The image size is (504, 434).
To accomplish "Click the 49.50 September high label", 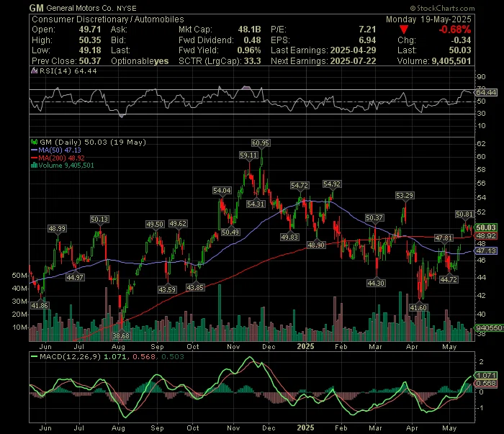I will pyautogui.click(x=155, y=225).
